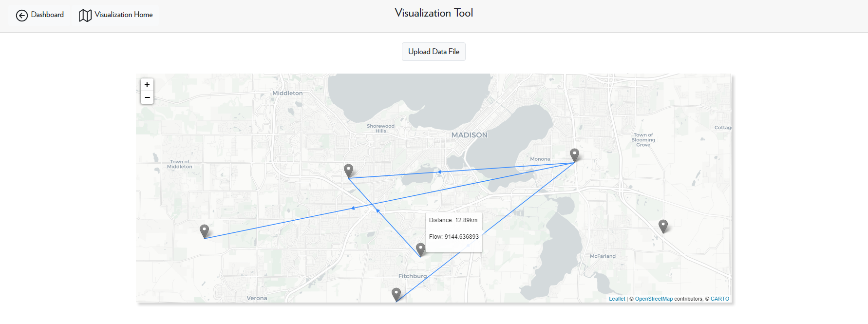Screen dimensions: 868x324
Task: Open the Leaflet attribution link
Action: [617, 299]
